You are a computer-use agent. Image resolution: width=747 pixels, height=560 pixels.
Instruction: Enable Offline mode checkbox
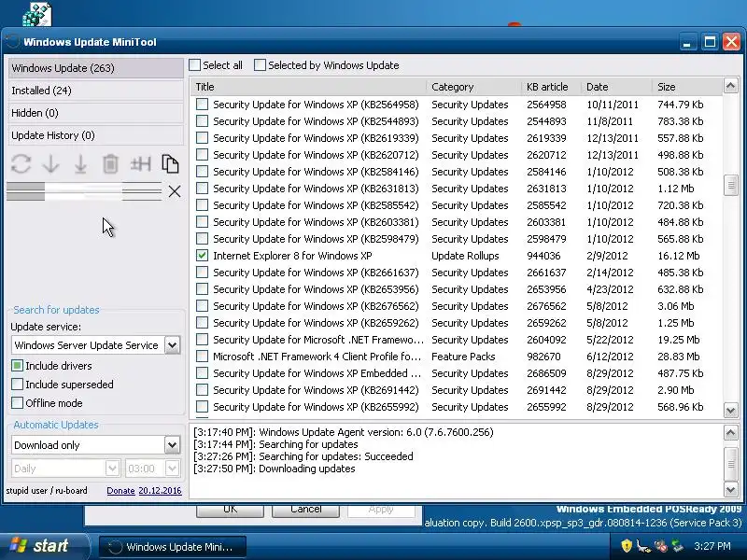point(17,403)
